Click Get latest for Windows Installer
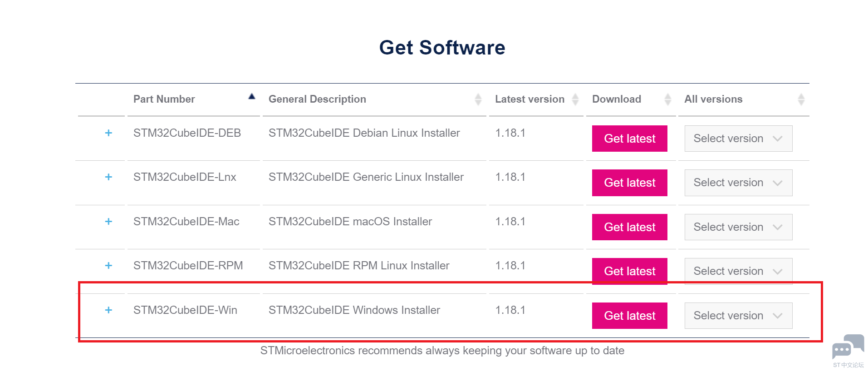This screenshot has width=868, height=372. [629, 316]
